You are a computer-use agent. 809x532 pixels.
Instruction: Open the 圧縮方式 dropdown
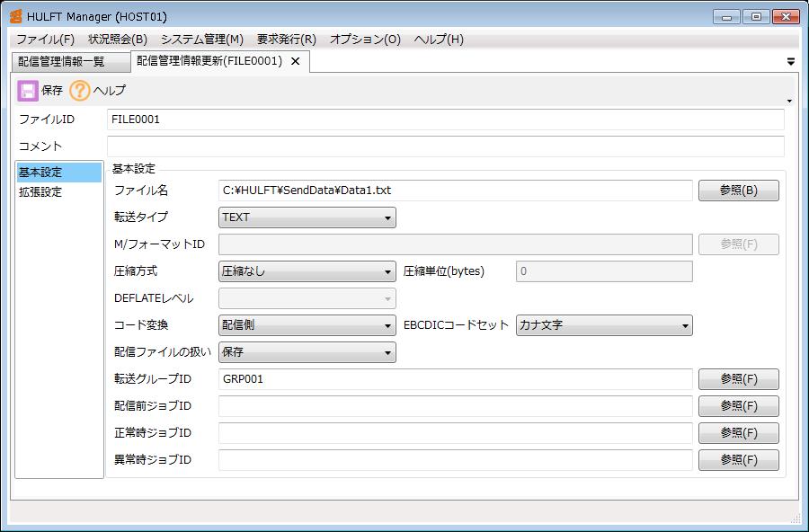pos(307,271)
